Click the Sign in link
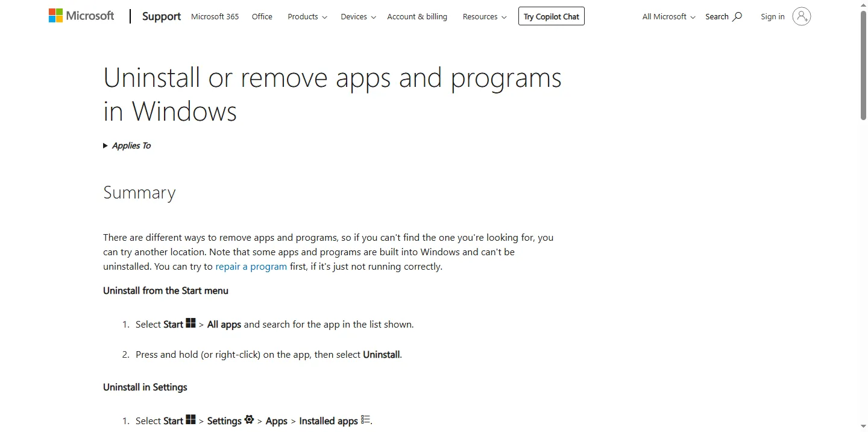868x432 pixels. coord(773,16)
